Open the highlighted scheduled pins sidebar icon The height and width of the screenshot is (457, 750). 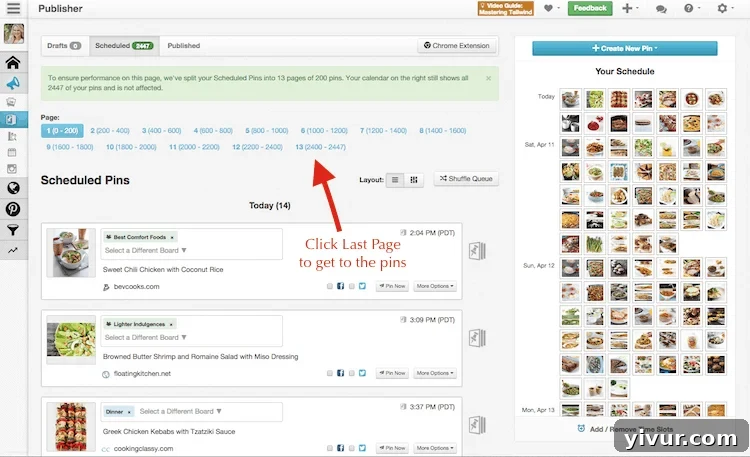13,119
